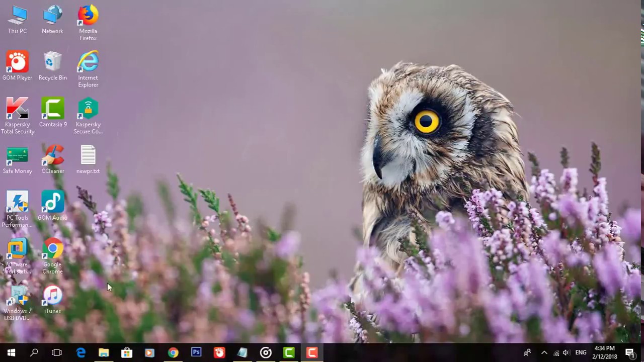This screenshot has height=362, width=644.
Task: Select the Google Chrome desktop shortcut
Action: point(52,256)
